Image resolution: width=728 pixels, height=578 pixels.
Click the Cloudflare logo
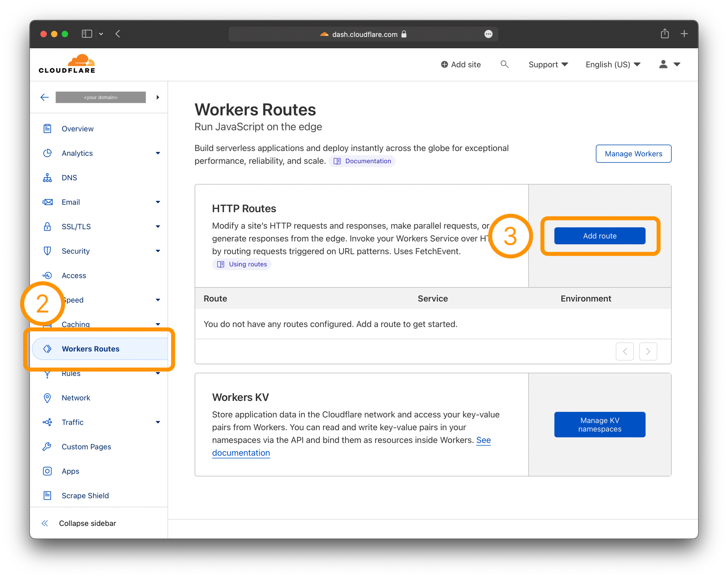[x=66, y=63]
